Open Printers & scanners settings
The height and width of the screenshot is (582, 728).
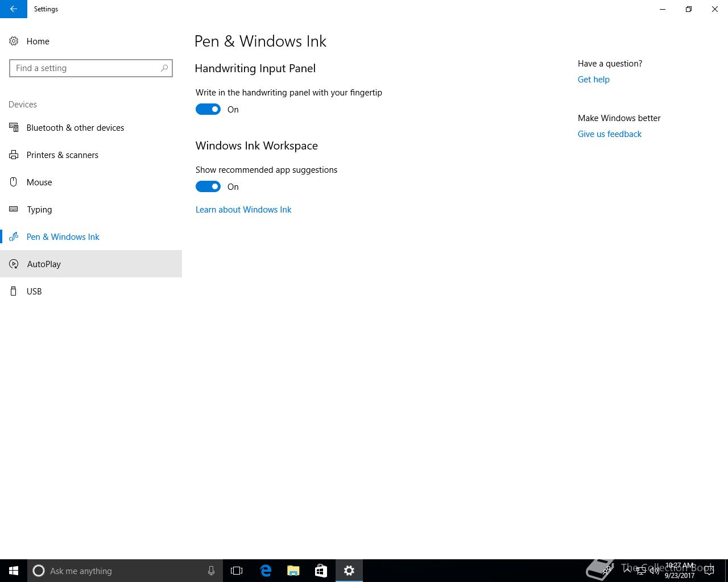click(91, 155)
